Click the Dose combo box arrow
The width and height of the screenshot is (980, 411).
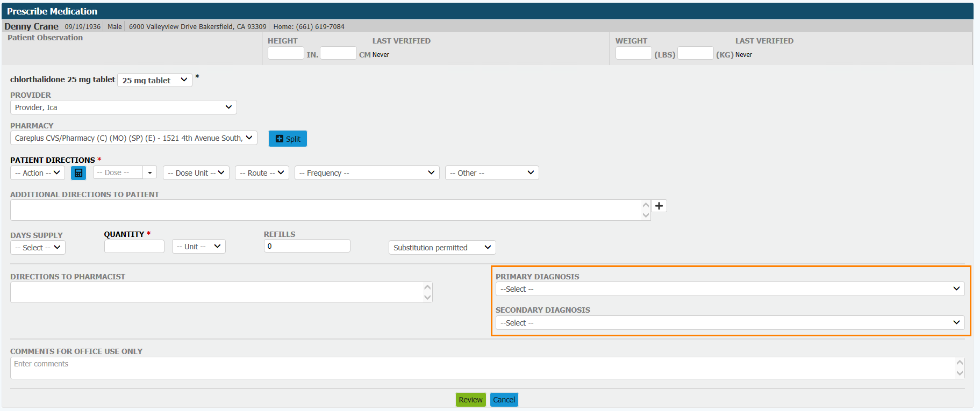(150, 173)
